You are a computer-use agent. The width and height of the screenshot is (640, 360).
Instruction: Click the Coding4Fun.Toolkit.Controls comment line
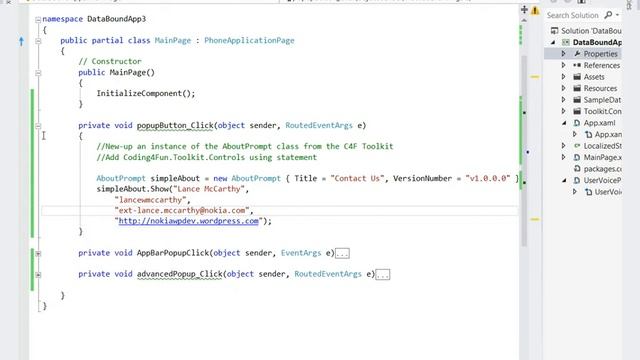tap(207, 158)
